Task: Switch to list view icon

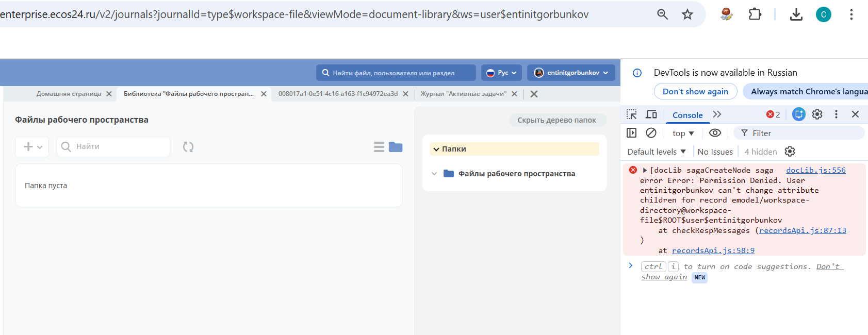Action: tap(379, 147)
